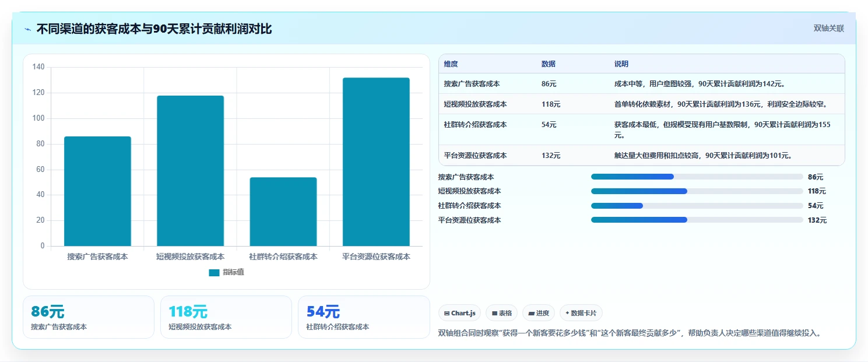Click the 132元 value in the table
Screen dimensions: 868x362
pyautogui.click(x=551, y=156)
